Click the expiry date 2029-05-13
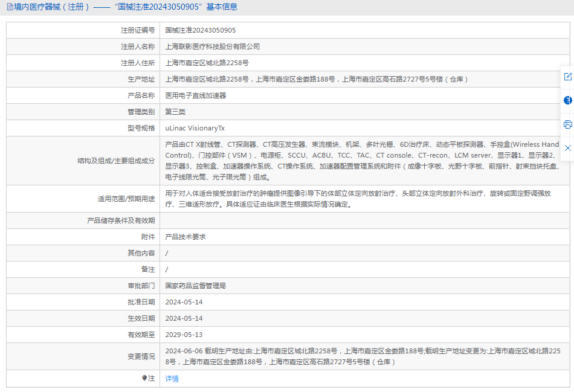The width and height of the screenshot is (574, 392). click(x=184, y=335)
